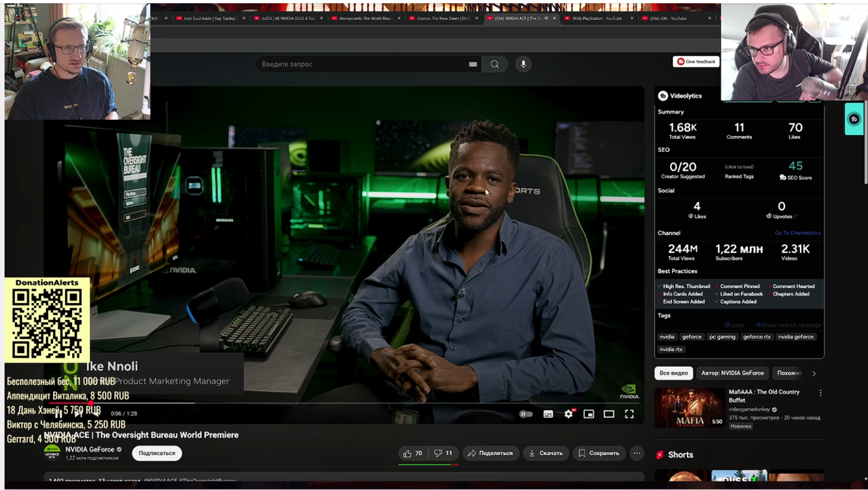Search by voice using microphone icon

523,64
